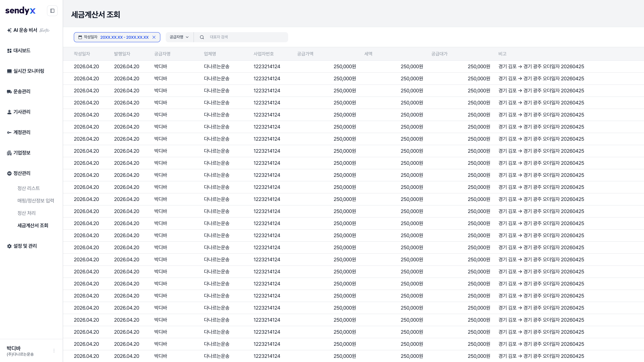Open the 작성일자 date range picker
Image resolution: width=644 pixels, height=362 pixels.
pos(117,37)
